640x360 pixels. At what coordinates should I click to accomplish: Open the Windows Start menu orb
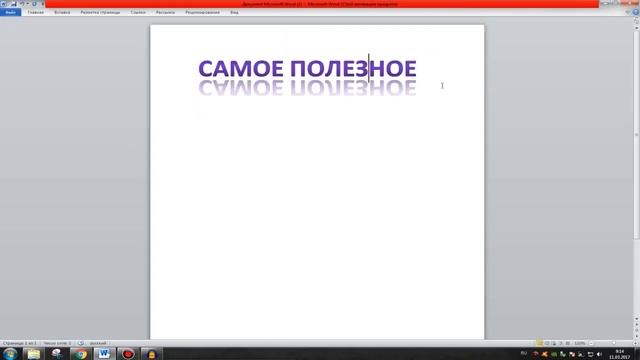tap(10, 353)
